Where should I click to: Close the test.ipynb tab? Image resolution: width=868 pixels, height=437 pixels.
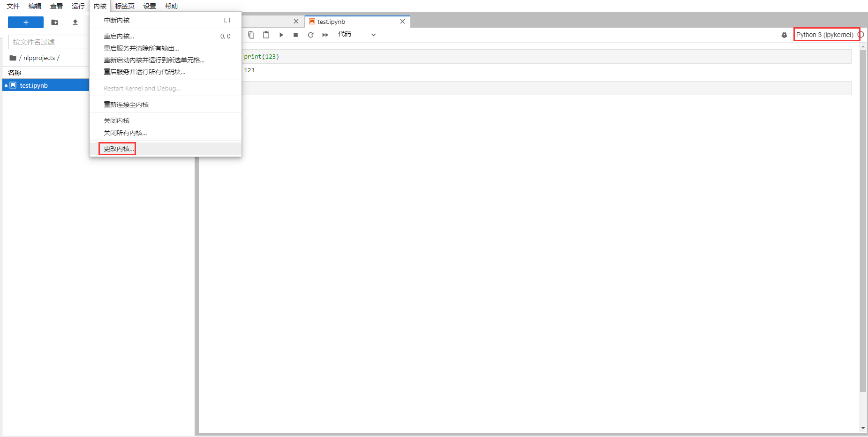402,22
